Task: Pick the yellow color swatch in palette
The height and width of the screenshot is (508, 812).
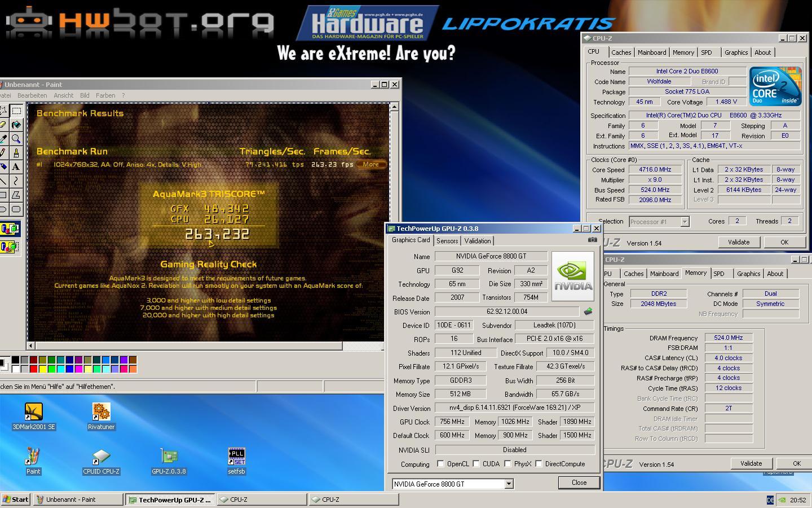Action: tap(42, 369)
